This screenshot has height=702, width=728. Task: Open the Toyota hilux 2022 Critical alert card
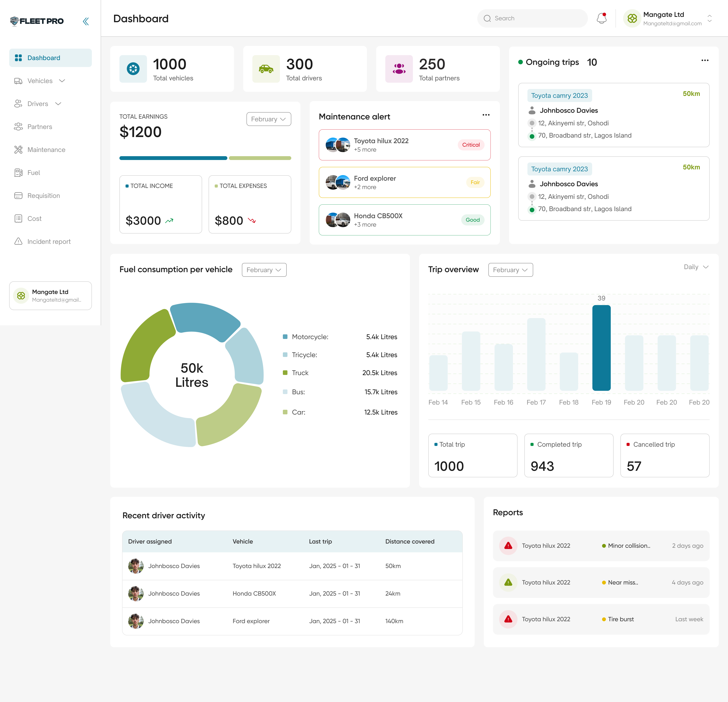405,145
